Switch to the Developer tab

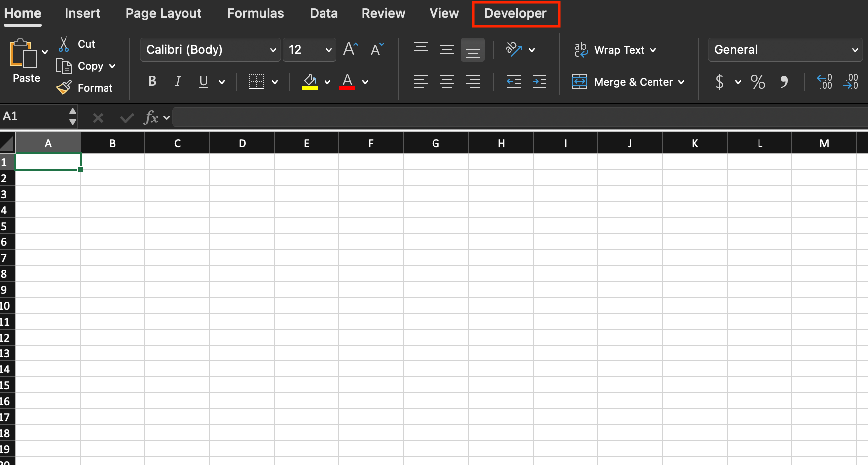516,13
